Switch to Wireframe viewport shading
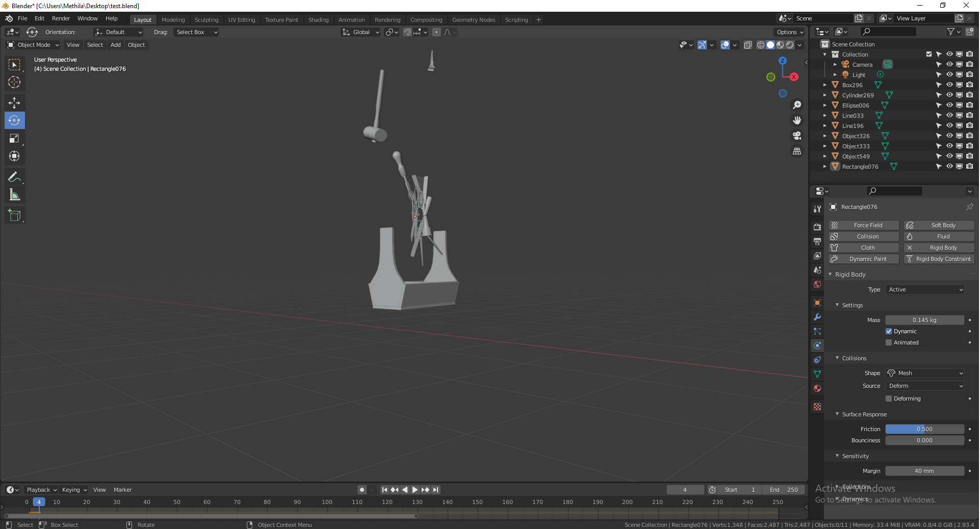Viewport: 980px width, 529px height. [x=760, y=45]
